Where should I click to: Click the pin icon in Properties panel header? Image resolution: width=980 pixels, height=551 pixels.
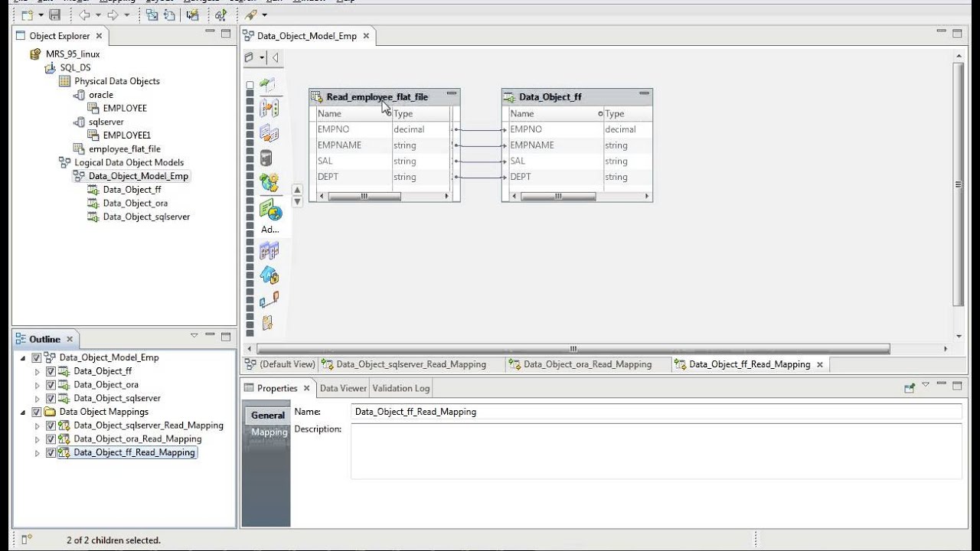click(910, 388)
